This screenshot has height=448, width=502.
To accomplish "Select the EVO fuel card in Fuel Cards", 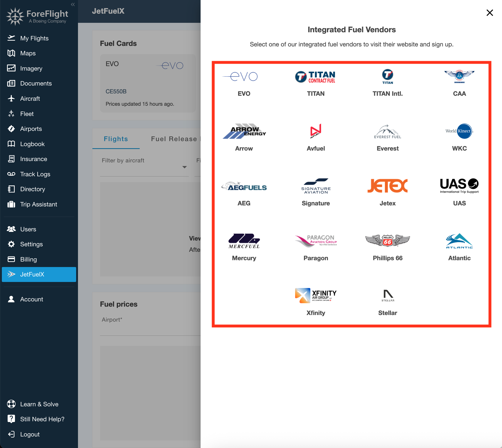I will point(148,83).
